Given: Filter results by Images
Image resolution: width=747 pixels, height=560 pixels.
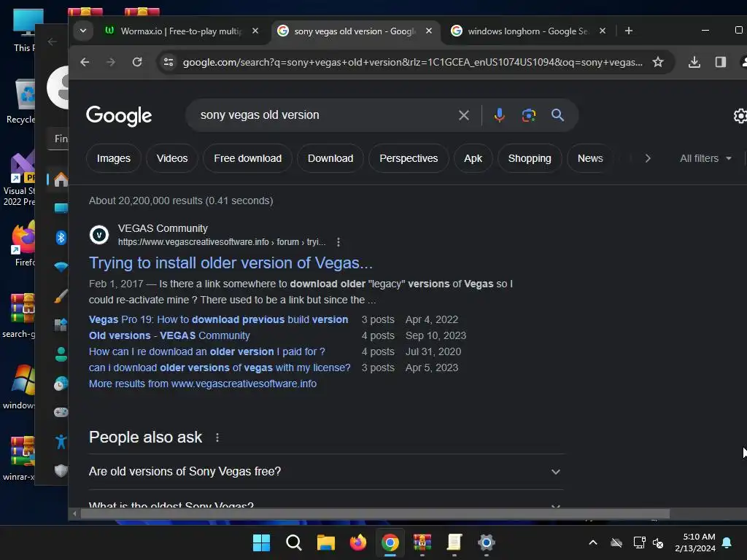Looking at the screenshot, I should 113,158.
